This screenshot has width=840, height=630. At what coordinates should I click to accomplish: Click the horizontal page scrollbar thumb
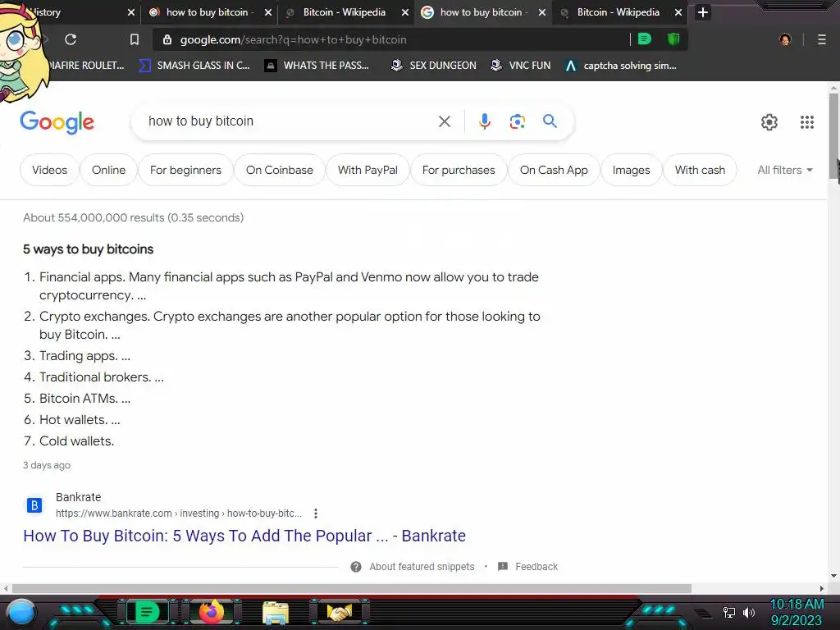pos(351,588)
